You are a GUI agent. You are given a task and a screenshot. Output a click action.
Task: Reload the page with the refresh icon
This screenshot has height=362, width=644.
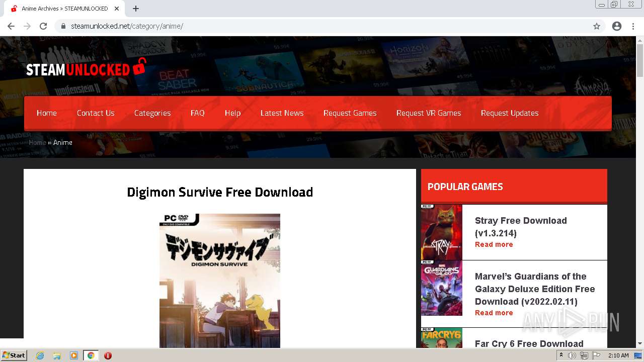point(43,26)
